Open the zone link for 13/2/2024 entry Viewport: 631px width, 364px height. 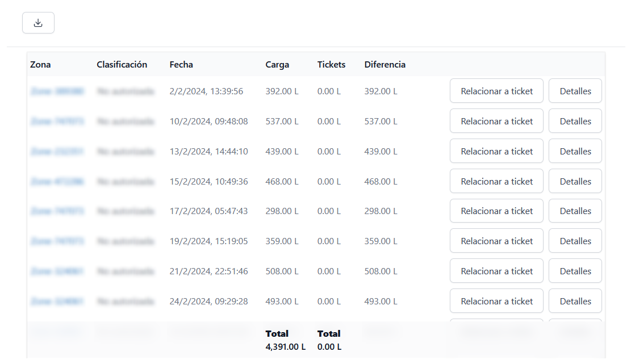pyautogui.click(x=57, y=151)
